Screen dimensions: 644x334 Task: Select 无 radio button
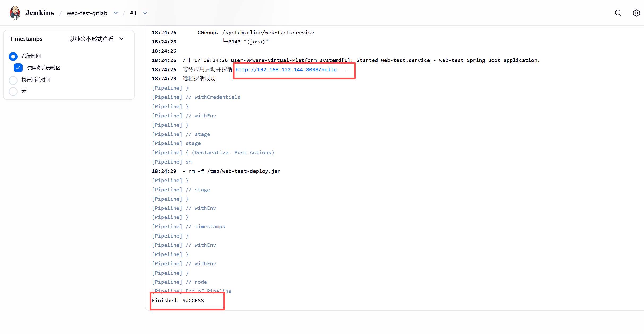(x=13, y=91)
